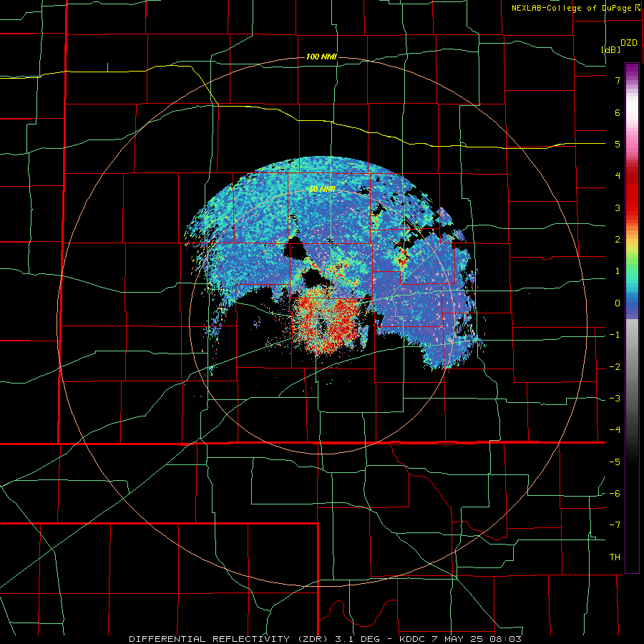Click the 2 value on the scale
This screenshot has width=644, height=644.
(618, 240)
